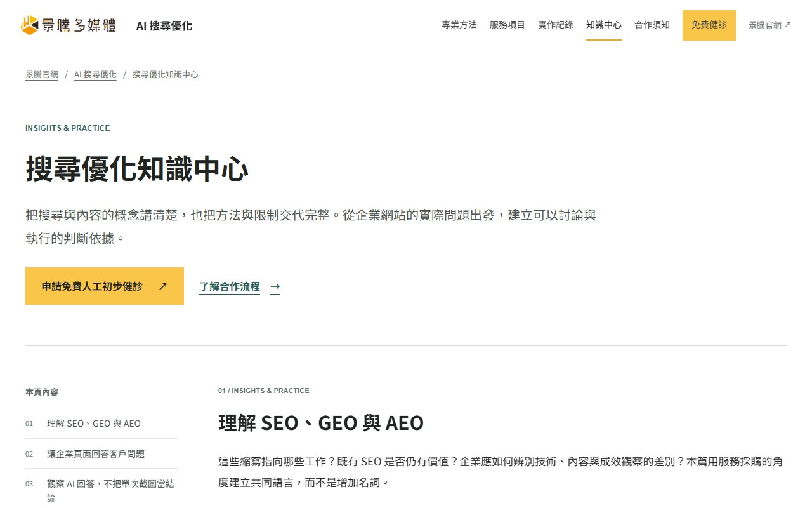
Task: Click the green INSIGHTS & PRACTICE label above the title
Action: point(68,128)
